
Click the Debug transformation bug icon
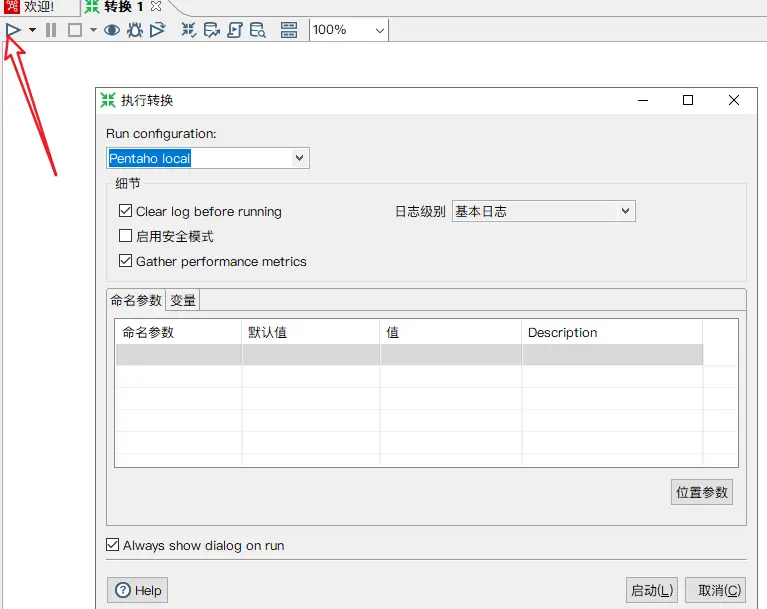coord(135,30)
